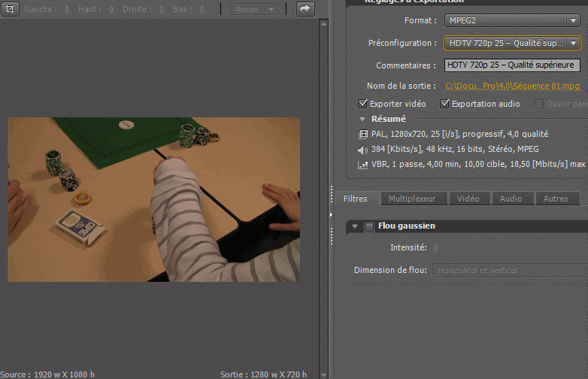The image size is (588, 379).
Task: Switch to the Filtres tab
Action: (356, 199)
